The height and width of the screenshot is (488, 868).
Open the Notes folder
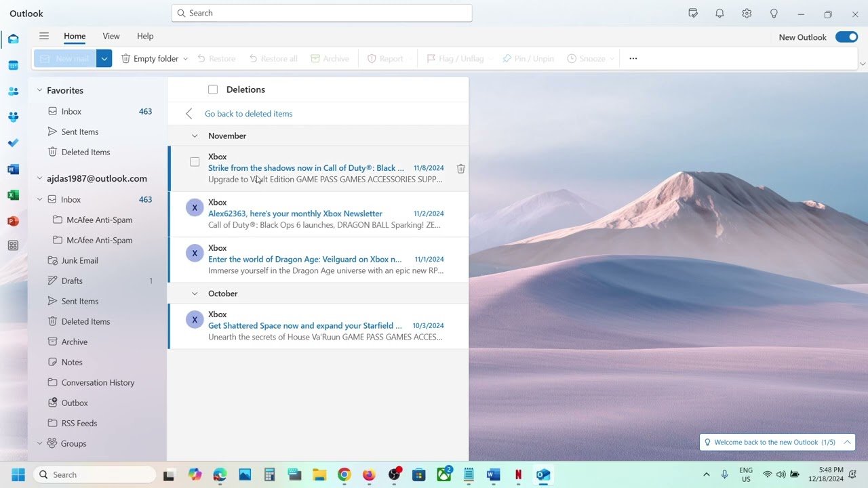(x=99, y=362)
